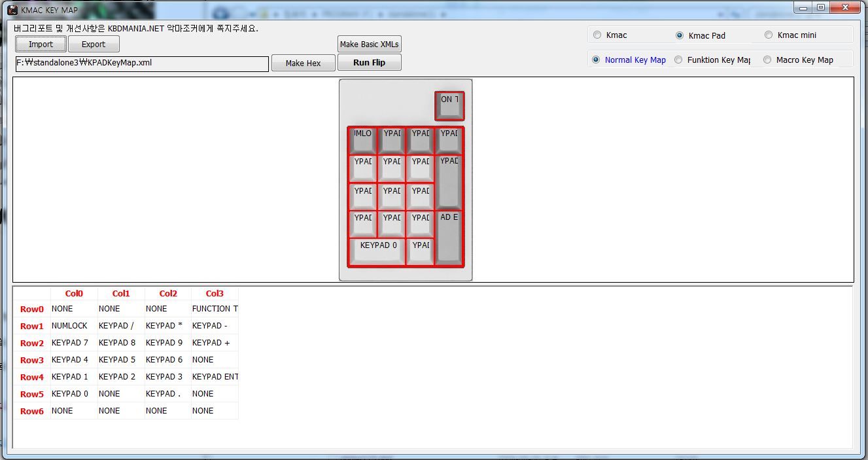Image resolution: width=868 pixels, height=460 pixels.
Task: Click the FUNCTION T cell in Row0
Action: [215, 309]
